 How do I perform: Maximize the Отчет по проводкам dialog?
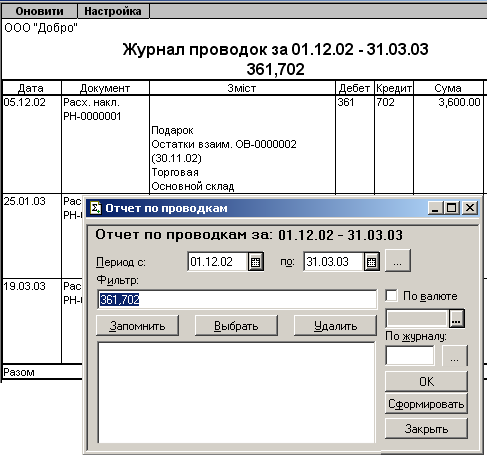click(x=452, y=208)
